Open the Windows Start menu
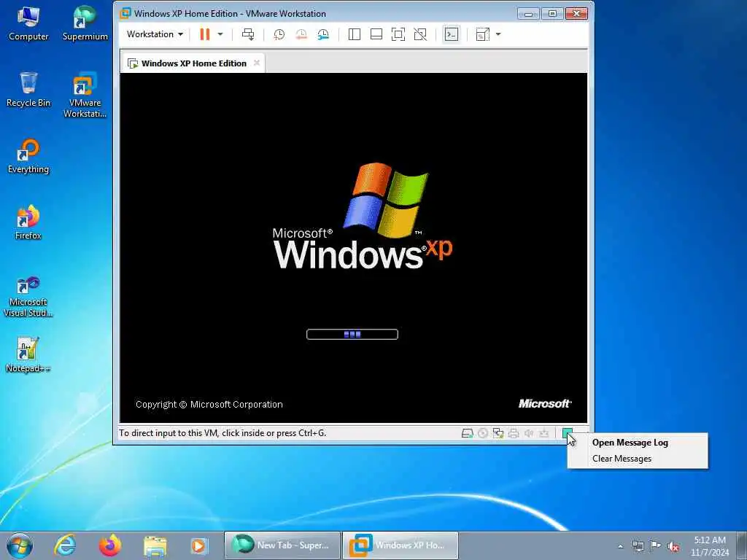Viewport: 747px width, 560px height. (x=20, y=545)
